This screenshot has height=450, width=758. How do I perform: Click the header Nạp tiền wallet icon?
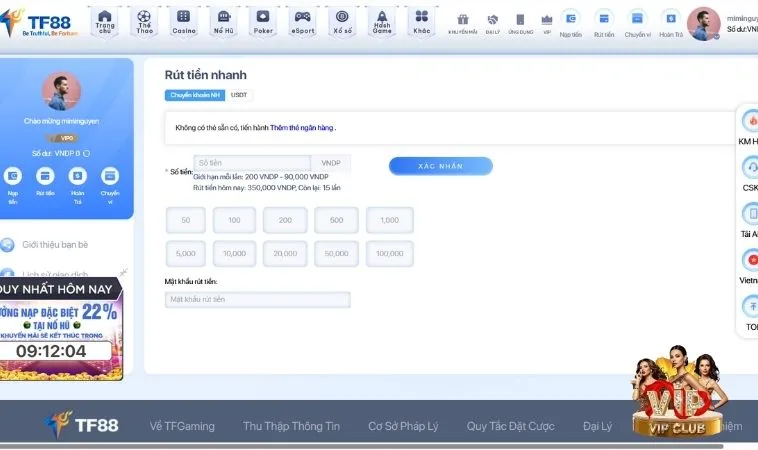571,19
